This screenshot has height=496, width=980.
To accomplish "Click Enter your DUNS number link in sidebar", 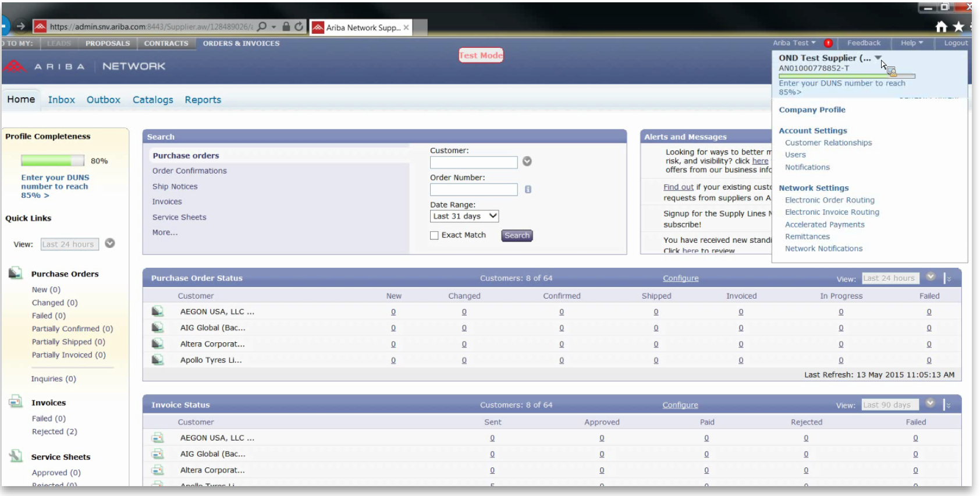I will 55,186.
